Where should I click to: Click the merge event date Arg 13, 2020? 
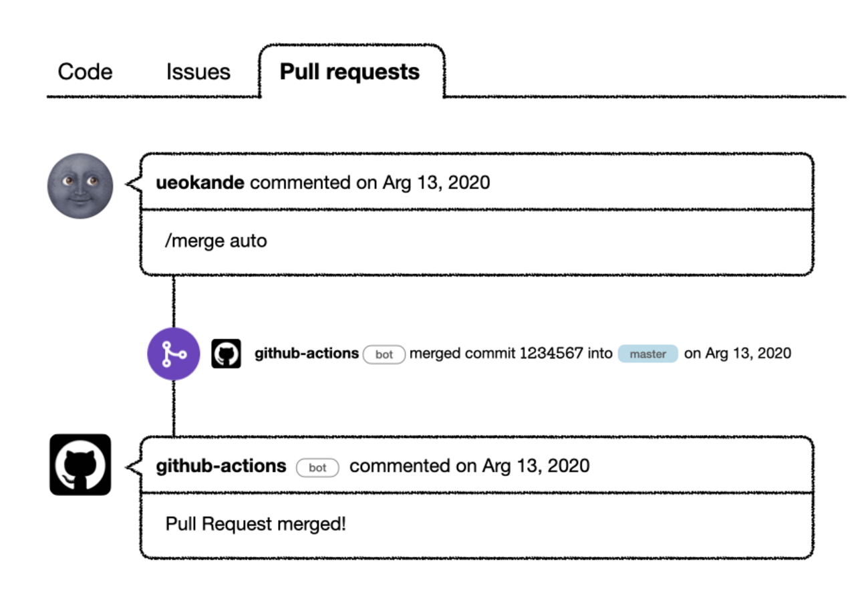point(748,353)
